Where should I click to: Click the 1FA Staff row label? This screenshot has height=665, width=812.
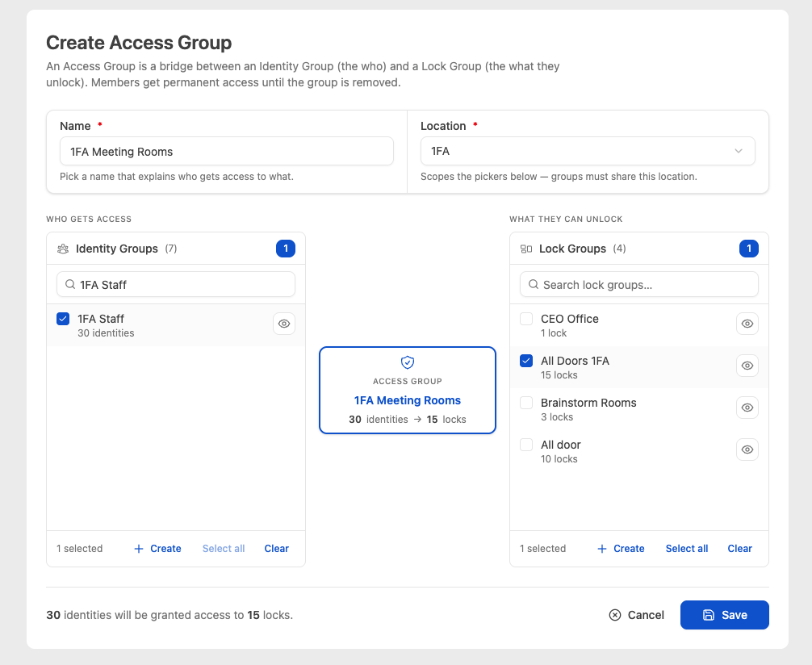pos(101,319)
